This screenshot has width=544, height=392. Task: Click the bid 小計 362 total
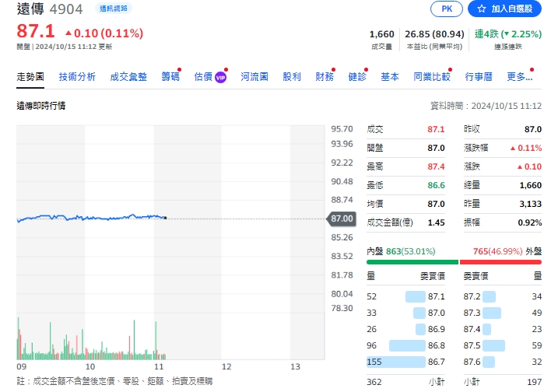point(374,382)
